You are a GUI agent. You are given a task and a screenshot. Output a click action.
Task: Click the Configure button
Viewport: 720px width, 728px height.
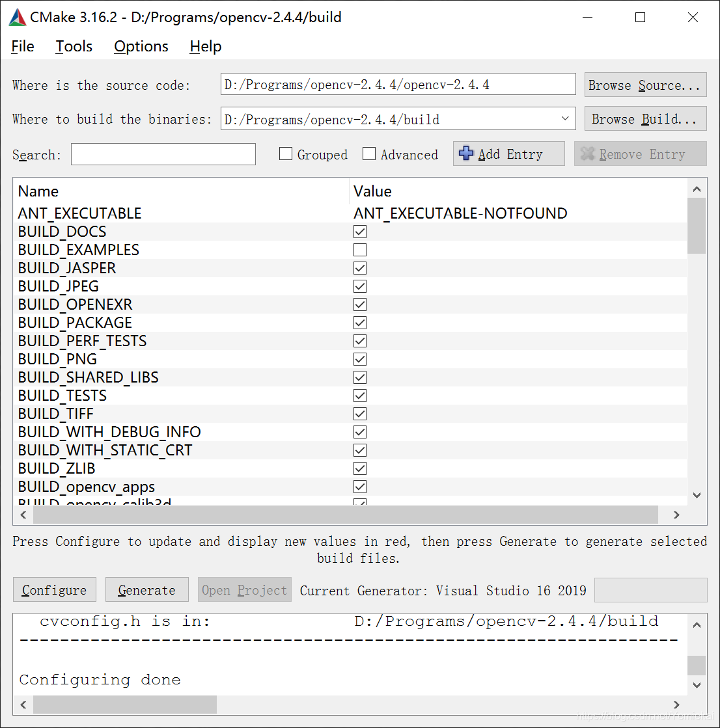[54, 589]
